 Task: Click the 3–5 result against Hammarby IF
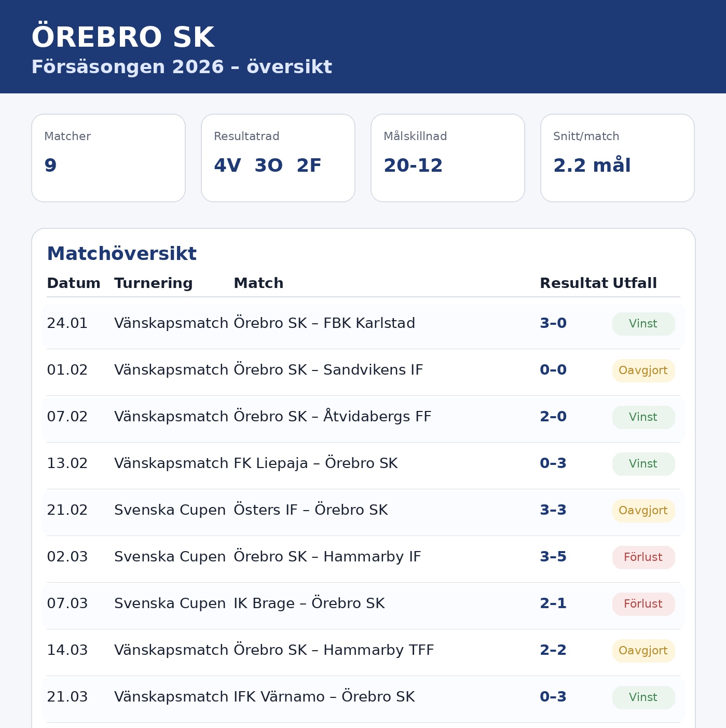click(553, 557)
